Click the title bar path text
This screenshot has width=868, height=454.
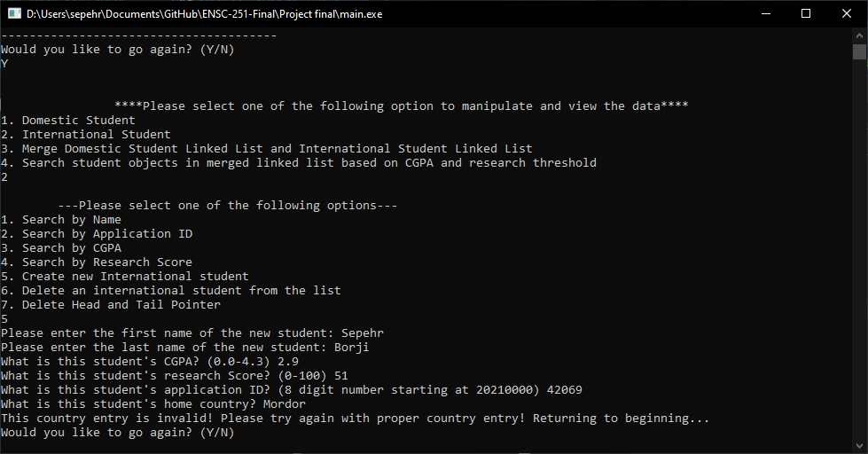coord(204,14)
